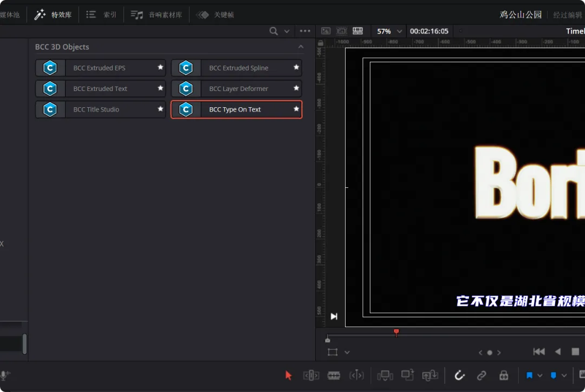Select the BCC Type On Text effect
The image size is (585, 392).
click(237, 109)
